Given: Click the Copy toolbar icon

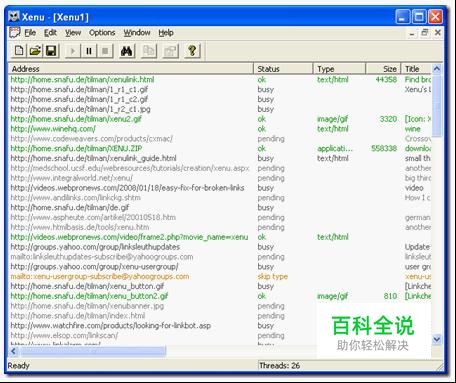Looking at the screenshot, I should tap(148, 51).
